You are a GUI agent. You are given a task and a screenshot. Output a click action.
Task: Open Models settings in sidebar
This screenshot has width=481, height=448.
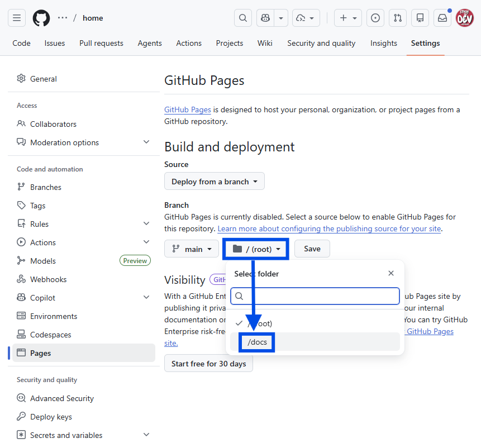(x=83, y=261)
